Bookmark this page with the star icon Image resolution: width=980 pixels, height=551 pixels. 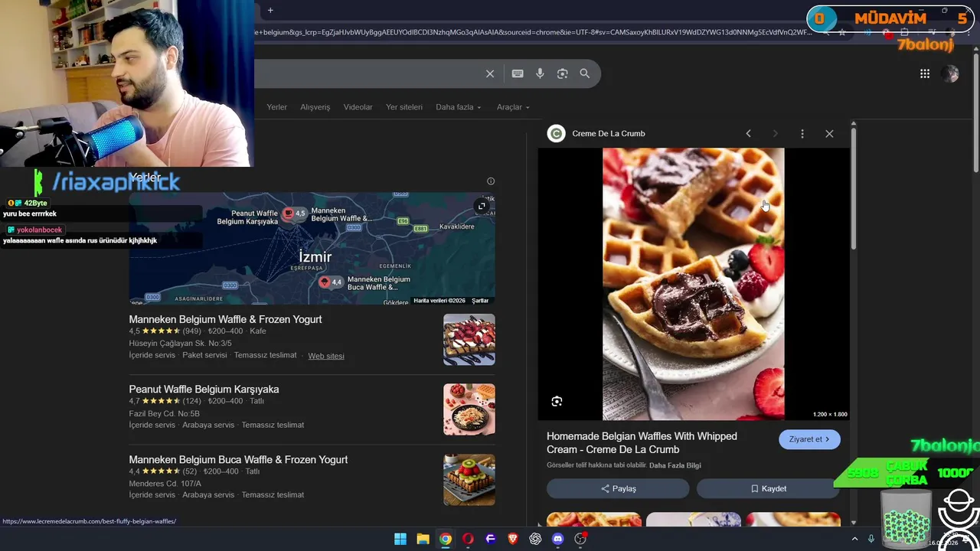[x=842, y=32]
